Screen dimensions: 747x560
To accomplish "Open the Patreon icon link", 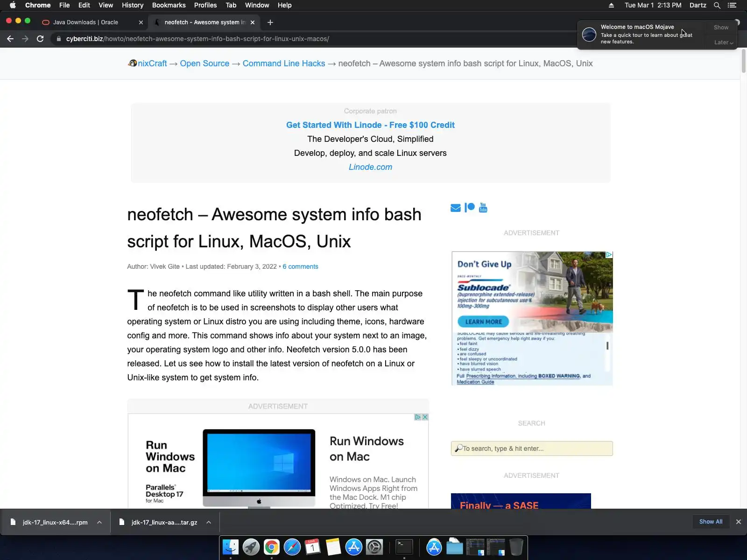I will [470, 208].
